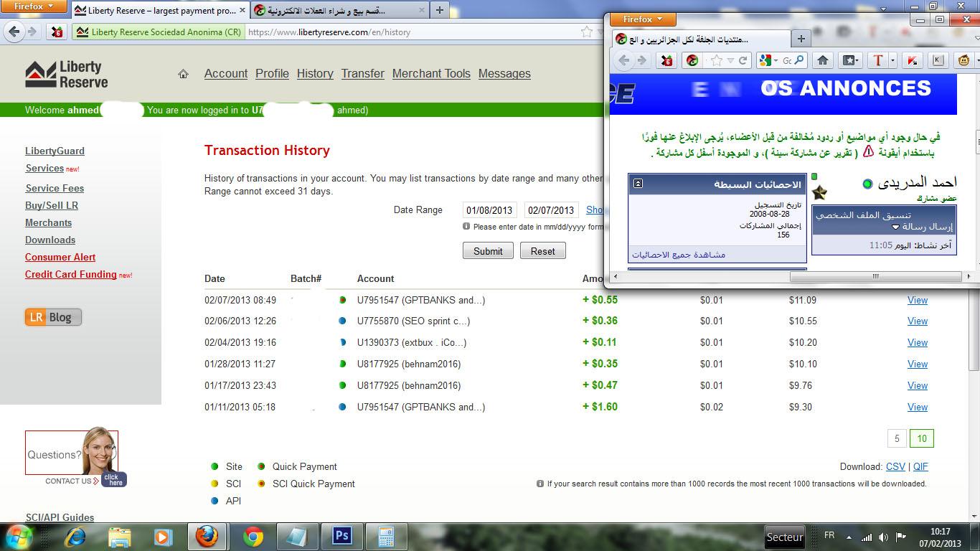Screen dimensions: 980x551
Task: Click search magnifier in forum window
Action: point(799,60)
